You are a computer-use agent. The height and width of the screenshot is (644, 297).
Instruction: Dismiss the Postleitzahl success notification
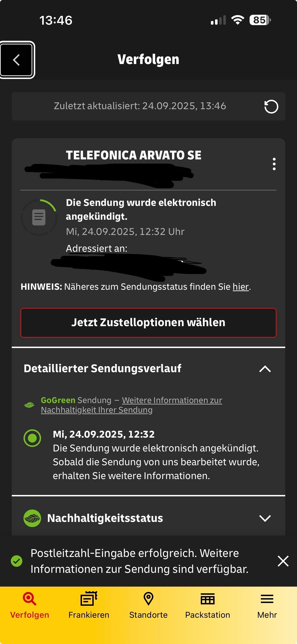click(283, 561)
